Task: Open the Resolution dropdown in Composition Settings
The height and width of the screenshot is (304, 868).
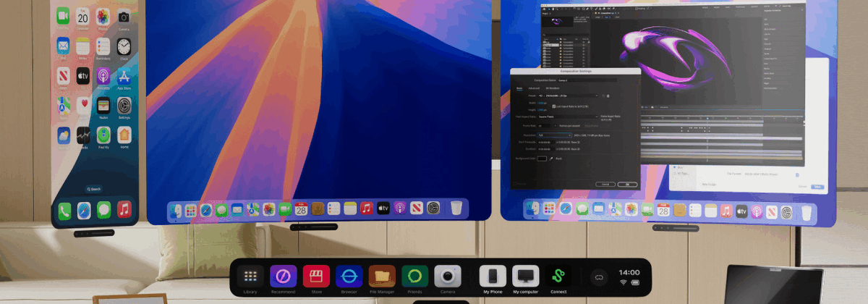Action: (555, 135)
